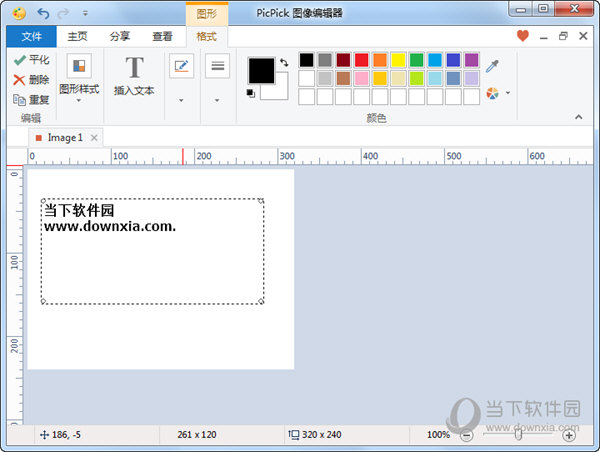This screenshot has height=452, width=600.
Task: Pick the gray palette swatch
Action: point(325,60)
